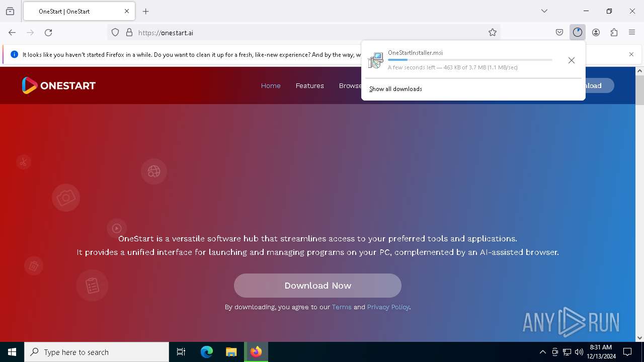Screen dimensions: 644x362
Task: Click the notification info icon
Action: pos(14,54)
